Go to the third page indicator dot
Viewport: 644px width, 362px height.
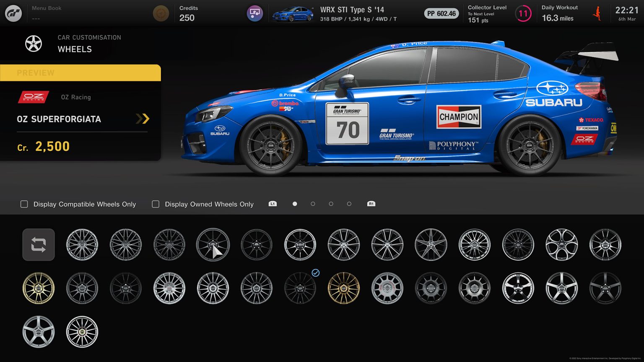click(331, 204)
